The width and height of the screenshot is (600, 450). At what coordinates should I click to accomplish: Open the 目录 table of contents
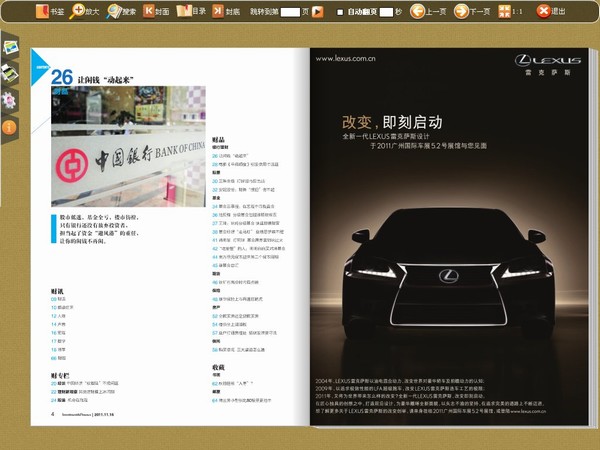click(x=191, y=11)
